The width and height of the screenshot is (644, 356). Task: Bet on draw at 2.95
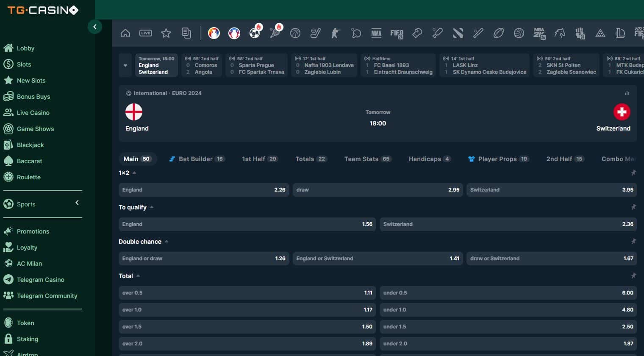pyautogui.click(x=378, y=190)
